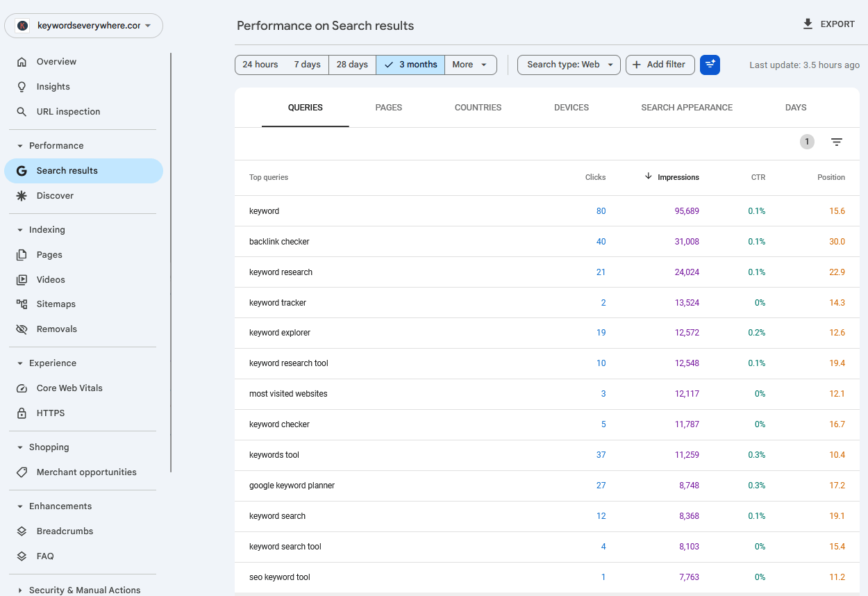Click the Breadcrumbs layers icon

click(22, 531)
